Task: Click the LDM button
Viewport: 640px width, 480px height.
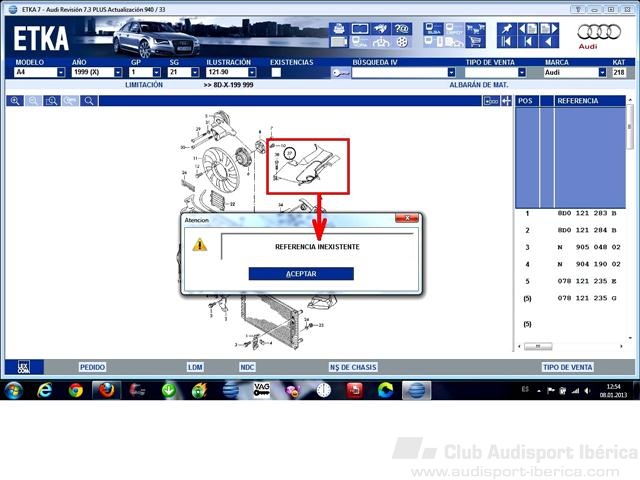Action: pyautogui.click(x=195, y=367)
